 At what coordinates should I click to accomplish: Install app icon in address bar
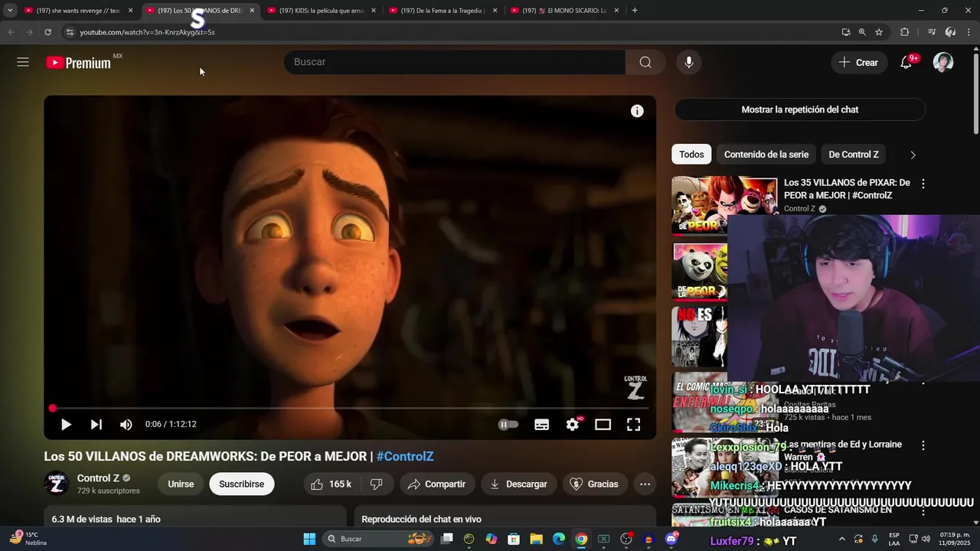[x=846, y=32]
